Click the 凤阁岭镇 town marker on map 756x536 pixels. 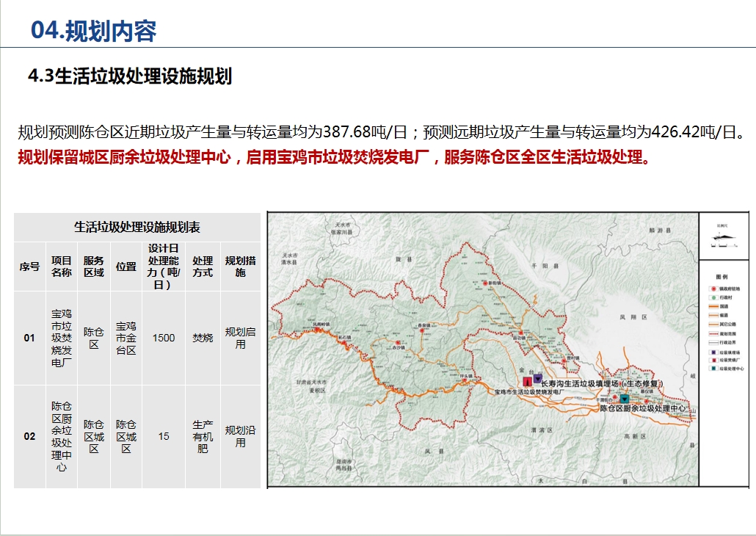(317, 330)
